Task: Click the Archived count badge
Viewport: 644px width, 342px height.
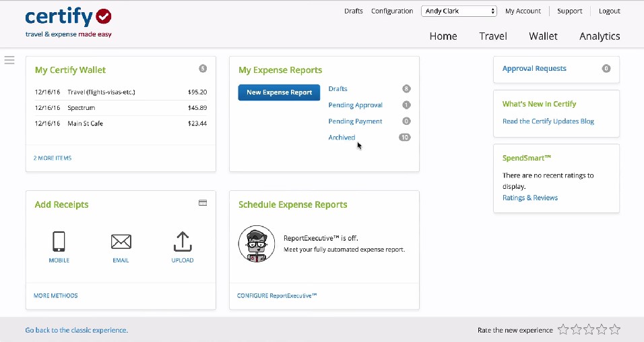Action: pyautogui.click(x=405, y=138)
